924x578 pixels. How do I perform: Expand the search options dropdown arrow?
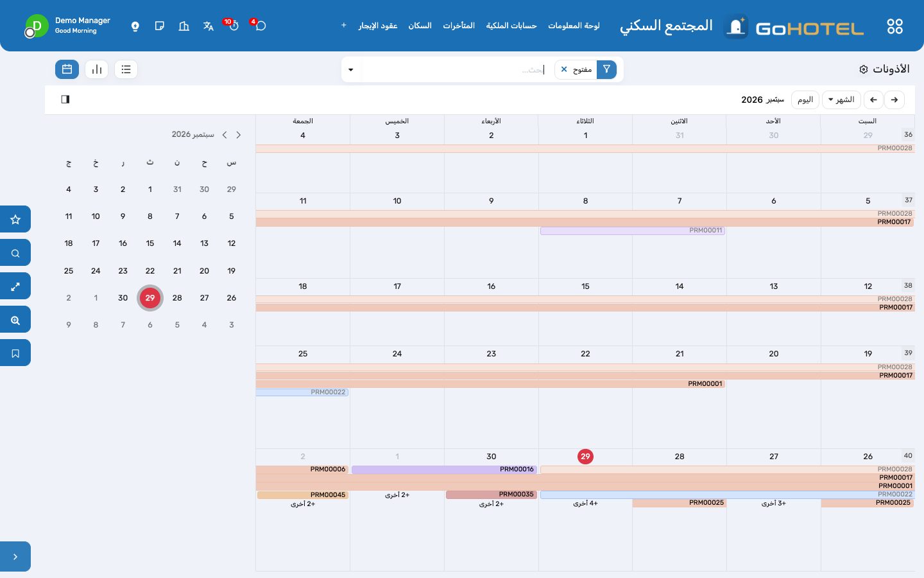(351, 69)
